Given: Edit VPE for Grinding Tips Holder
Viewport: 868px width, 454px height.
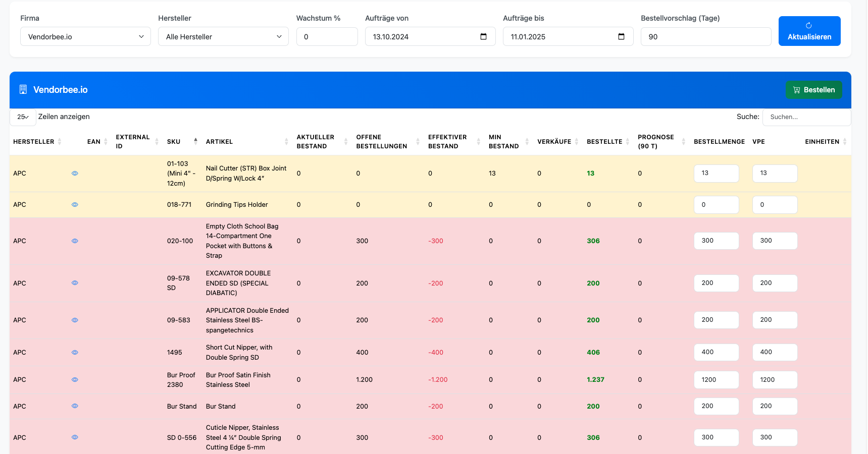Looking at the screenshot, I should tap(775, 205).
